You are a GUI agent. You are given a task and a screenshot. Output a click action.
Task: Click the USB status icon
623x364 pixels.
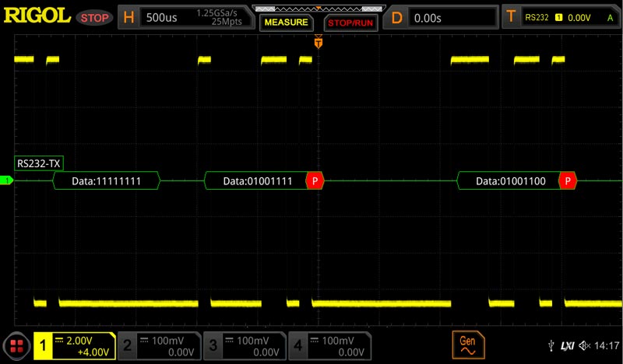click(x=552, y=345)
